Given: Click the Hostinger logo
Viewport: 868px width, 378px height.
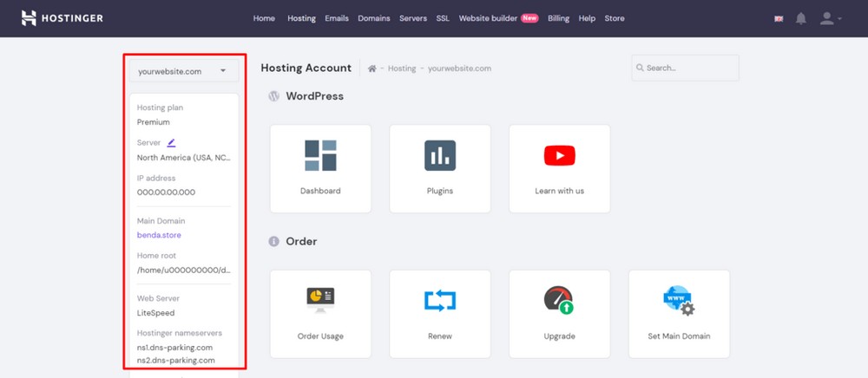Looking at the screenshot, I should 62,18.
